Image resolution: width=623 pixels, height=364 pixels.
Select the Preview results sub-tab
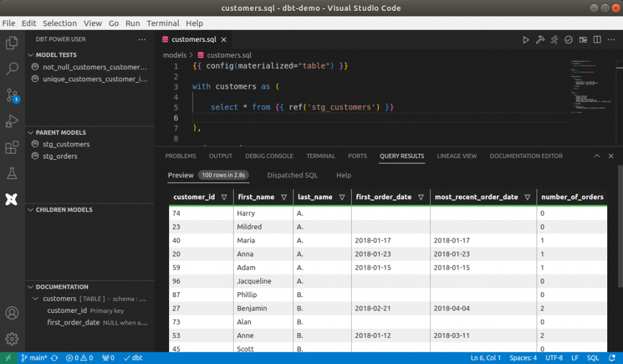point(181,176)
